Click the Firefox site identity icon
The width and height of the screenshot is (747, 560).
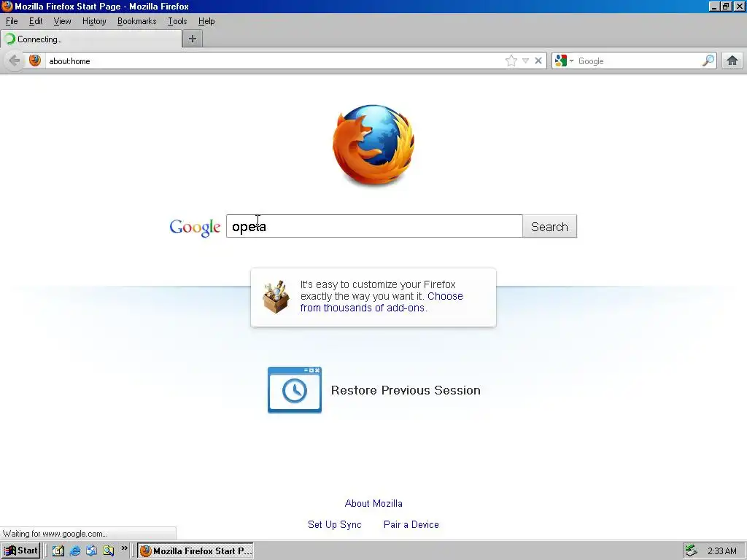coord(35,61)
